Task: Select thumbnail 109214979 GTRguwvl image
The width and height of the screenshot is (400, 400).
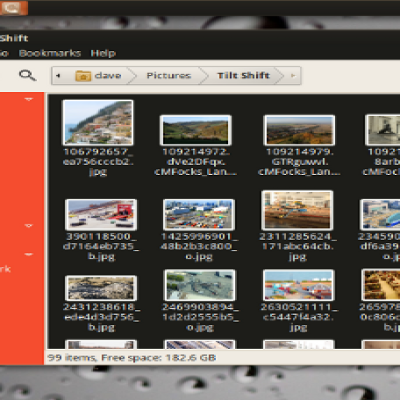Action: [x=299, y=130]
